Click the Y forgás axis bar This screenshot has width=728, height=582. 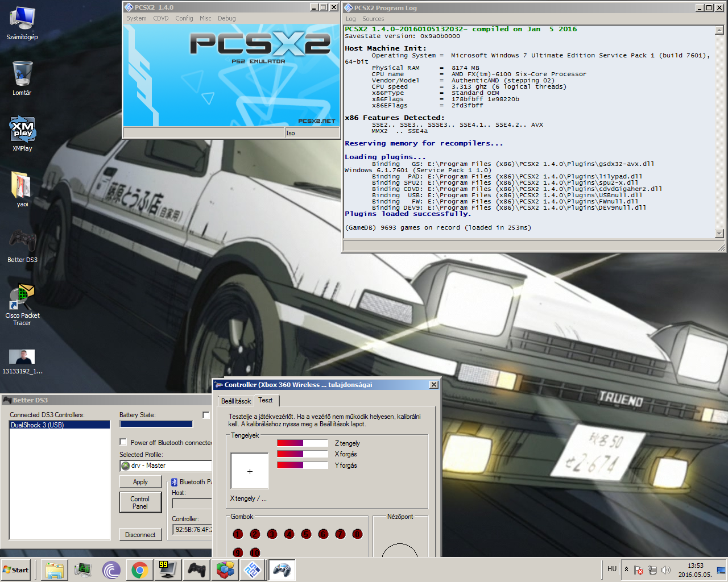(303, 465)
